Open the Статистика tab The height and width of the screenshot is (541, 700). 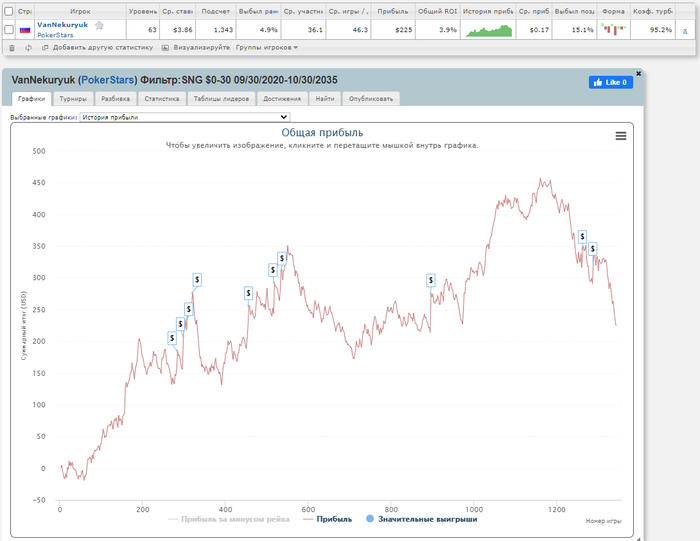(162, 99)
